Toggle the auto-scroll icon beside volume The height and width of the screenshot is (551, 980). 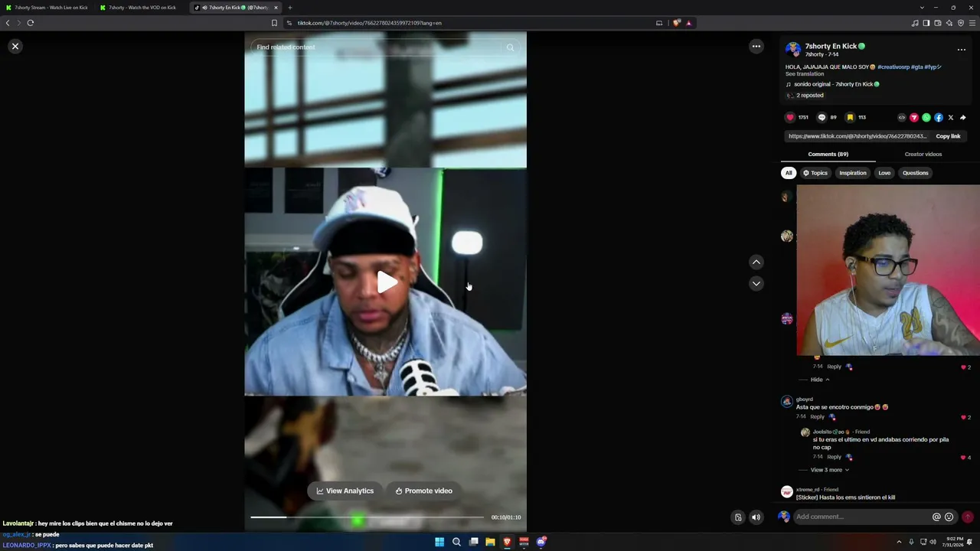coord(738,517)
